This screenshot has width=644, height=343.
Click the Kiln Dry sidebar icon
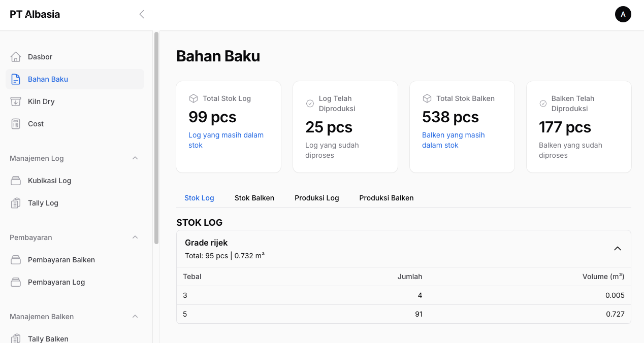pos(16,101)
